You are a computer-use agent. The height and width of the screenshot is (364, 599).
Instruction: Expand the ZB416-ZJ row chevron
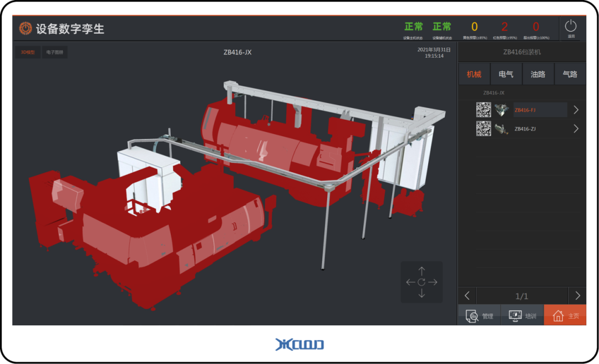[576, 129]
